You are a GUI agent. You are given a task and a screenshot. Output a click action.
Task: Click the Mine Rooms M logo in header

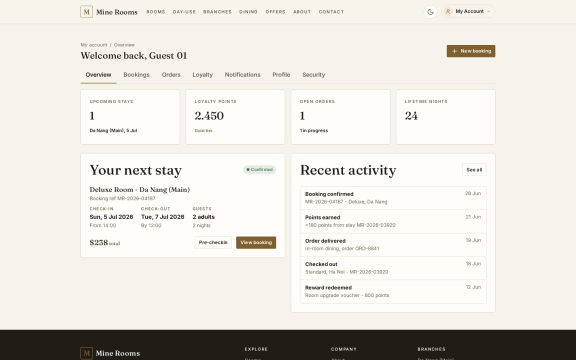click(x=86, y=12)
